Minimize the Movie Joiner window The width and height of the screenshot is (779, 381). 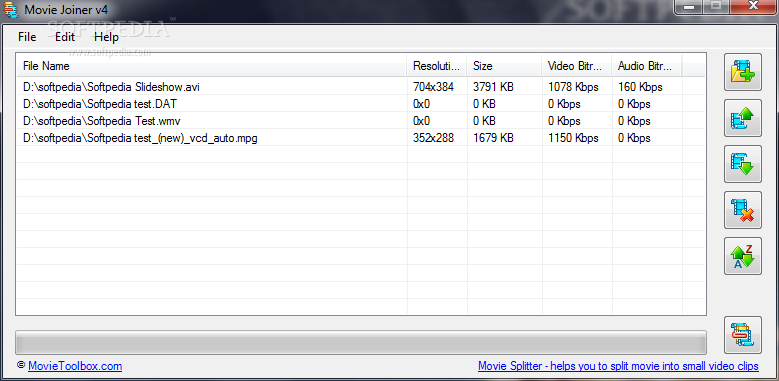690,6
